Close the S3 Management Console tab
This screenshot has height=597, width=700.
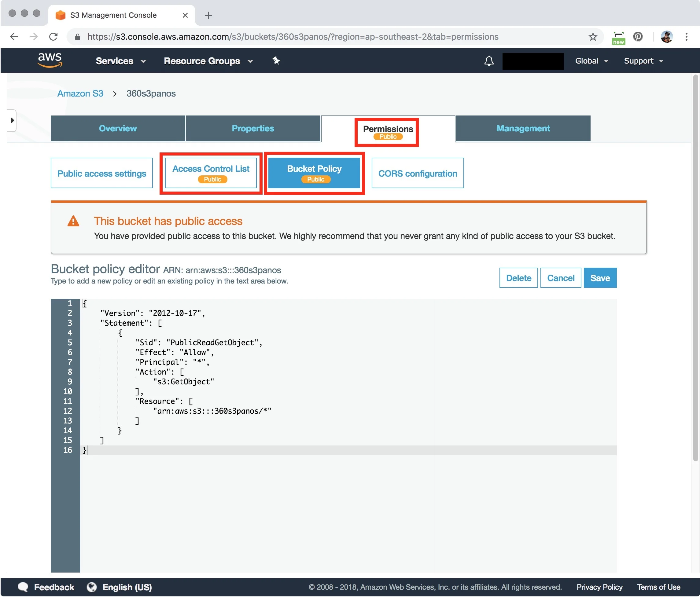[x=185, y=15]
